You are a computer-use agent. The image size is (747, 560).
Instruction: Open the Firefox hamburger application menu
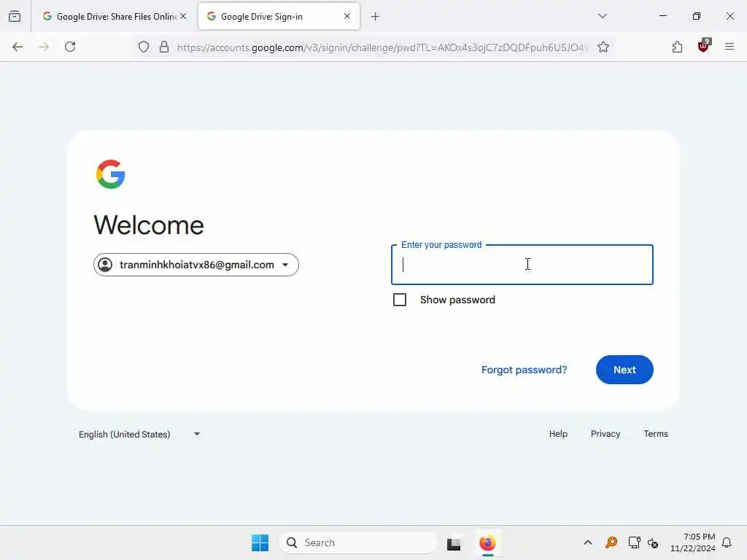click(x=729, y=47)
